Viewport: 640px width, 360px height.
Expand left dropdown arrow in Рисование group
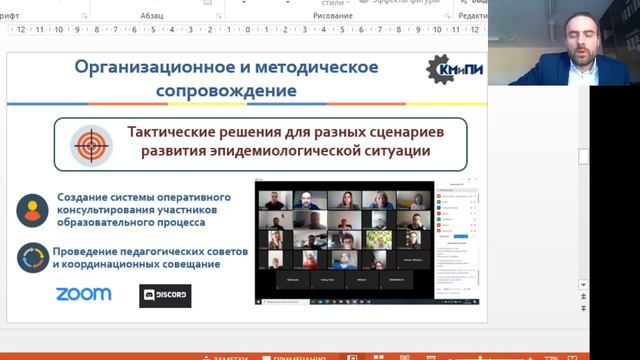point(244,2)
